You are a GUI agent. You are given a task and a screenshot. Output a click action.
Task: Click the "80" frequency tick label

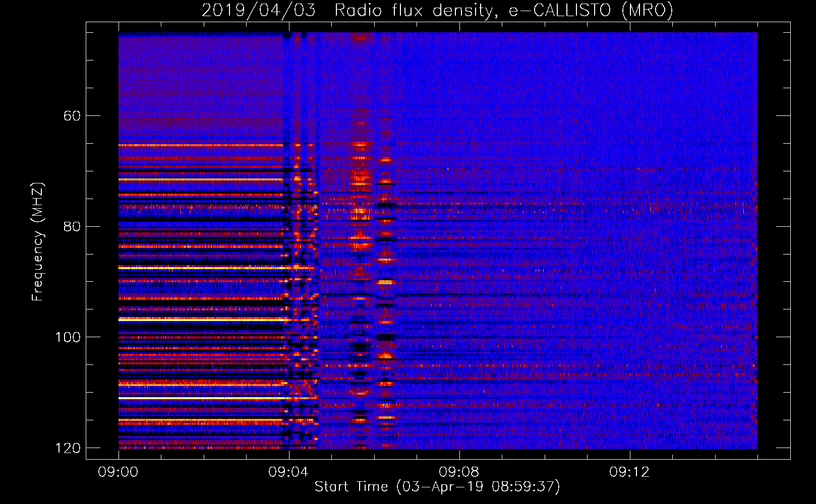tap(72, 226)
